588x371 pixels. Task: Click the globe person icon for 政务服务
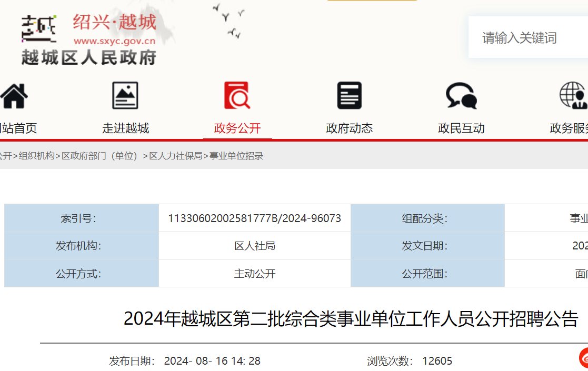point(573,96)
